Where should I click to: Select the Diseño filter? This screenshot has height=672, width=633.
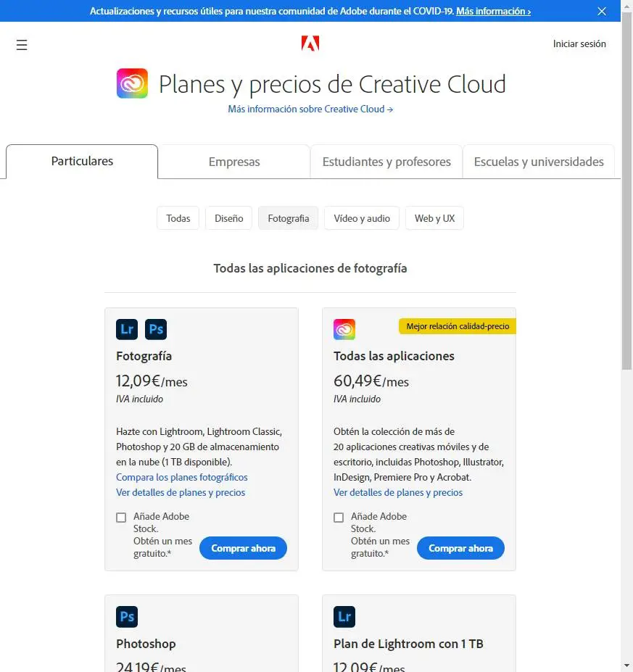point(229,218)
